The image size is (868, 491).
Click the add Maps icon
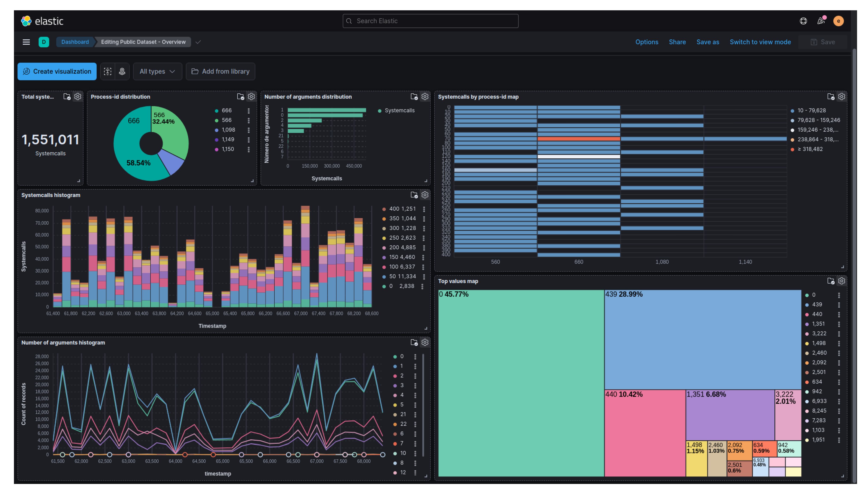click(122, 72)
